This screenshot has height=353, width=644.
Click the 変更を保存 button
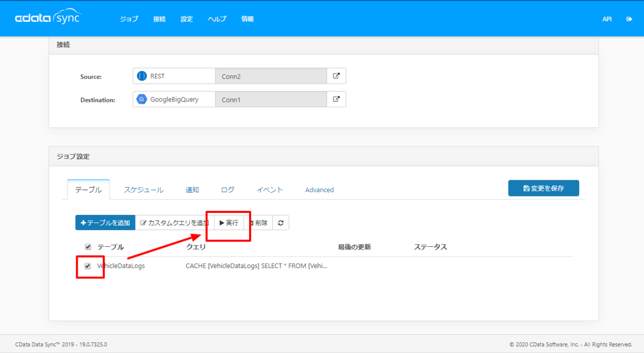[544, 188]
